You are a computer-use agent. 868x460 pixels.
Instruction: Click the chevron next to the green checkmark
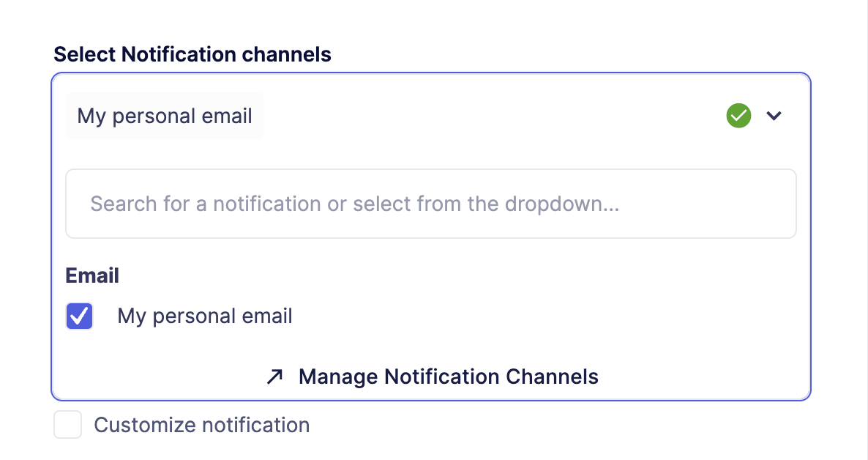coord(774,115)
